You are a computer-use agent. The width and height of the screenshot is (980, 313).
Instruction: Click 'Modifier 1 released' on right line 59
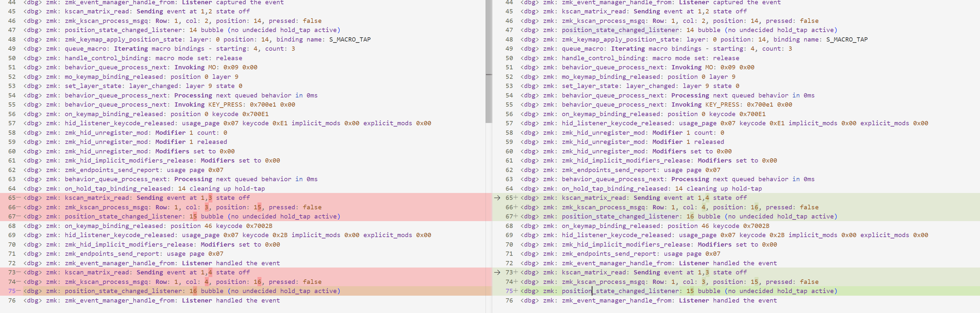tap(688, 142)
